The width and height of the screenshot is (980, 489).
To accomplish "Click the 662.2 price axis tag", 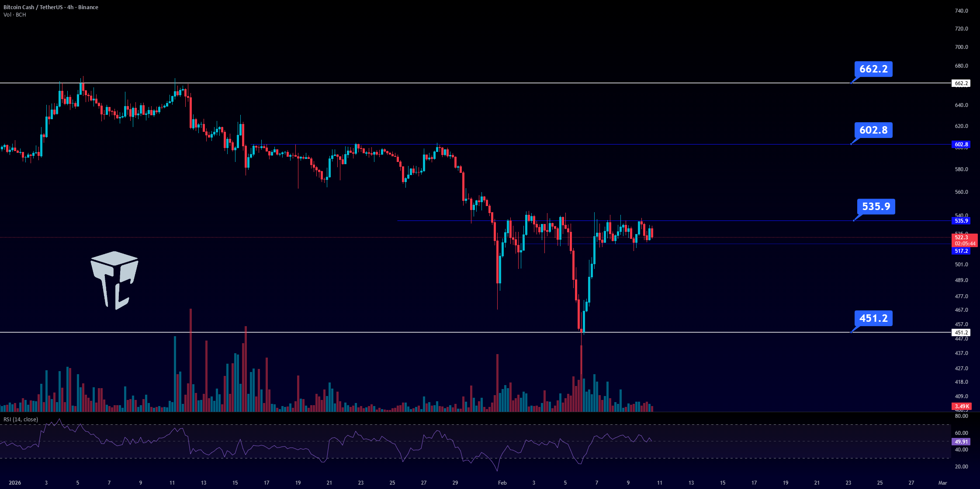I will [961, 83].
